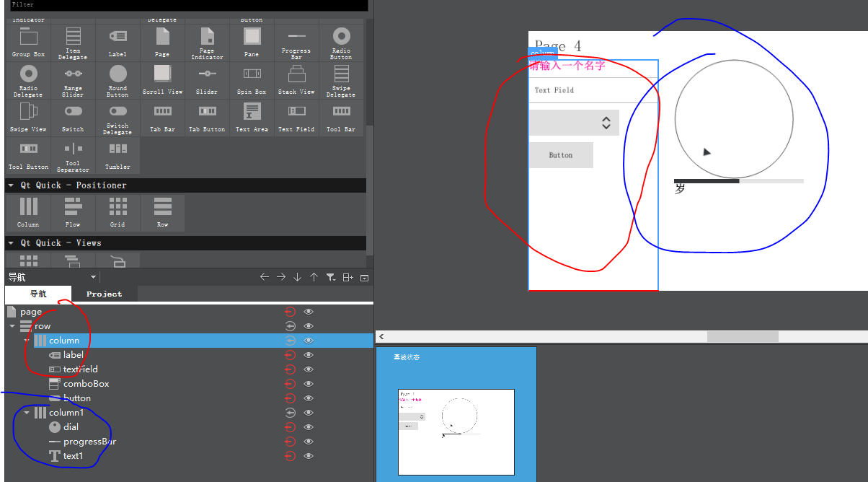Move item down with arrow button
Viewport: 868px width, 482px height.
coord(297,277)
